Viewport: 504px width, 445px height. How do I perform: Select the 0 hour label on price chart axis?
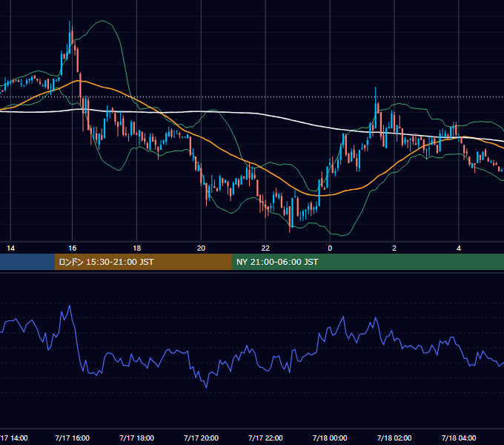tap(330, 248)
